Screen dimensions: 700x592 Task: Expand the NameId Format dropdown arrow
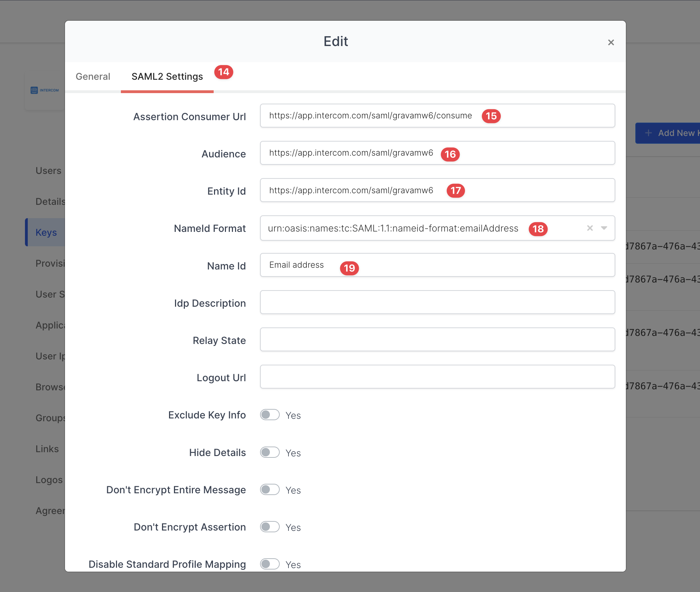click(604, 228)
